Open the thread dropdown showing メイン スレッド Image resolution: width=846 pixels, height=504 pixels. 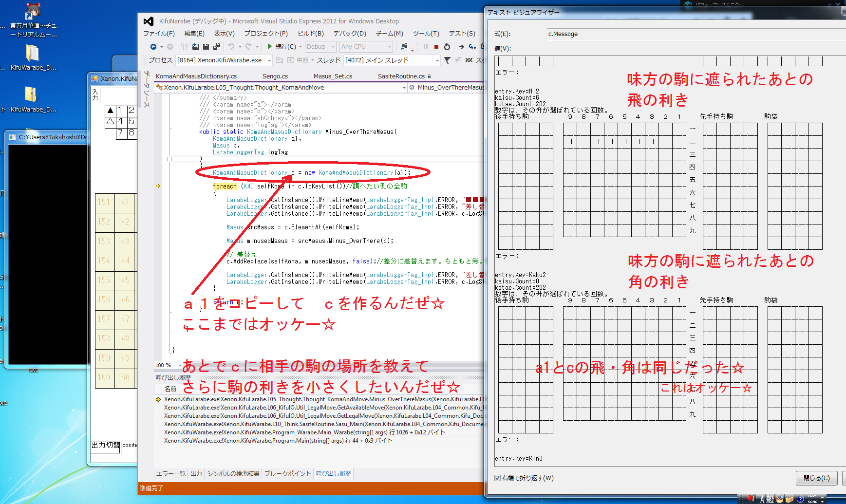pos(392,60)
